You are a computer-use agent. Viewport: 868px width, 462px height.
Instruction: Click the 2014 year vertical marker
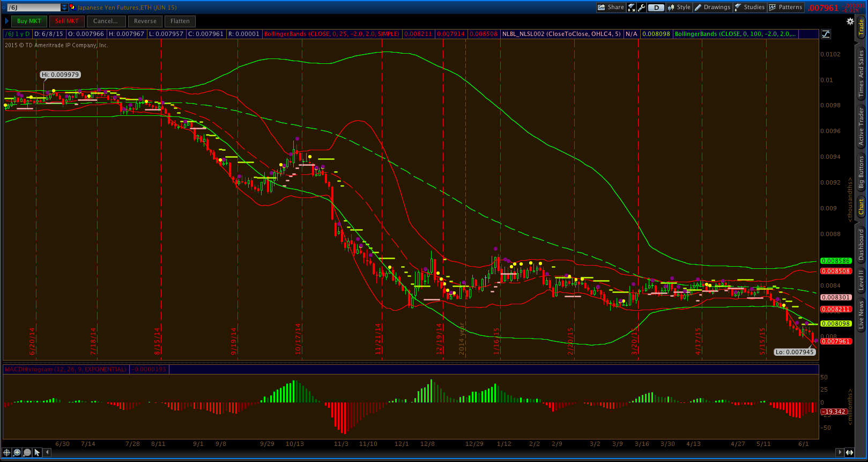(x=462, y=339)
